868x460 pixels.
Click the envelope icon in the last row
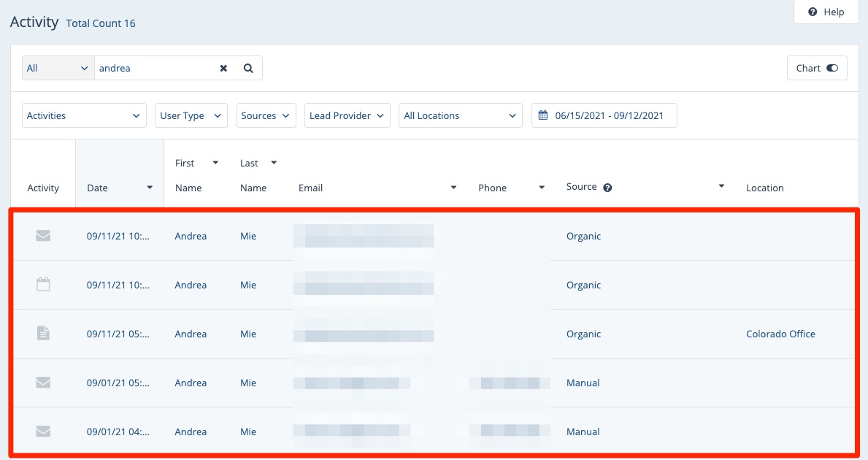[x=43, y=432]
